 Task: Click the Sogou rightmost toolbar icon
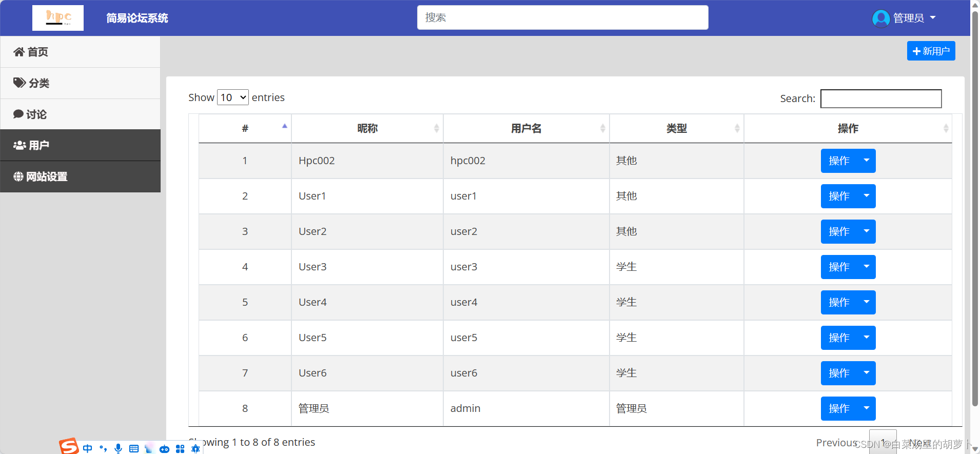(x=195, y=449)
